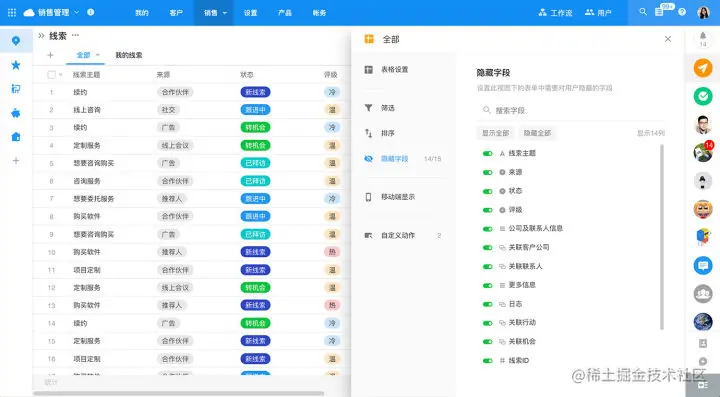
Task: Click the 搜索字段 search input
Action: click(570, 110)
